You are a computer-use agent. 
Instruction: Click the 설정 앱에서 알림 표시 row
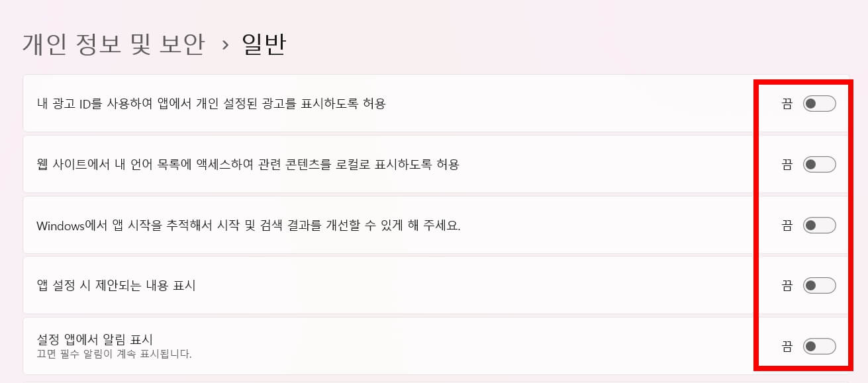[397, 345]
